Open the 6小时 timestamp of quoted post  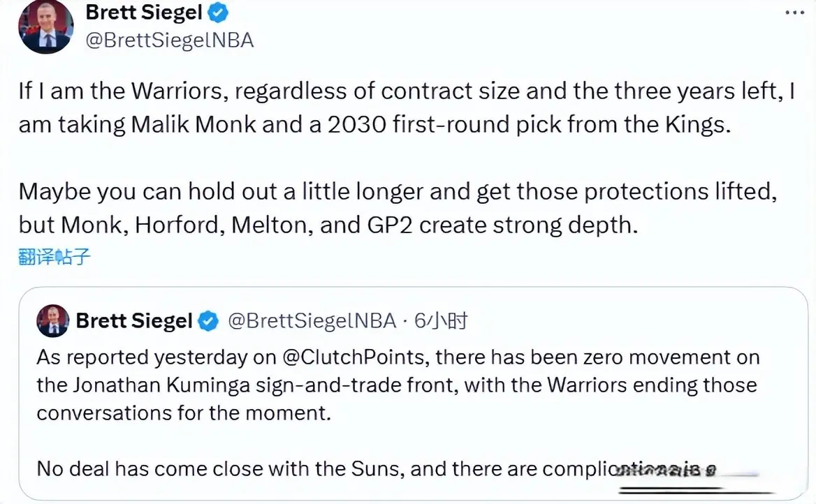[440, 321]
